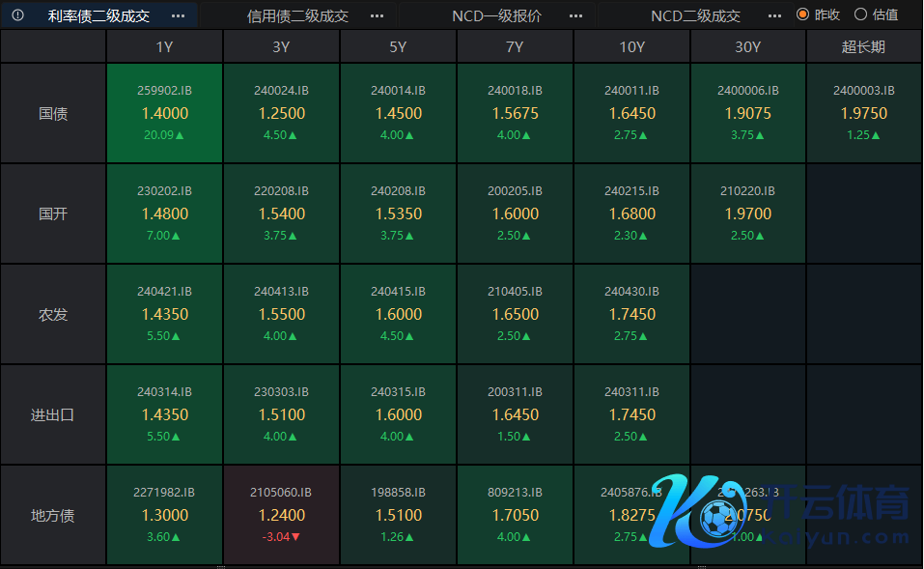The image size is (924, 569).
Task: Select the 进出口 row header
Action: pos(53,414)
